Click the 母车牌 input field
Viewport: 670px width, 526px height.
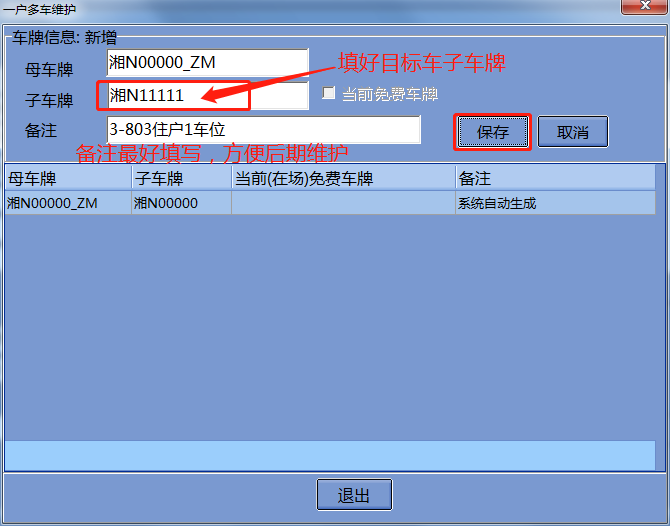tap(207, 62)
